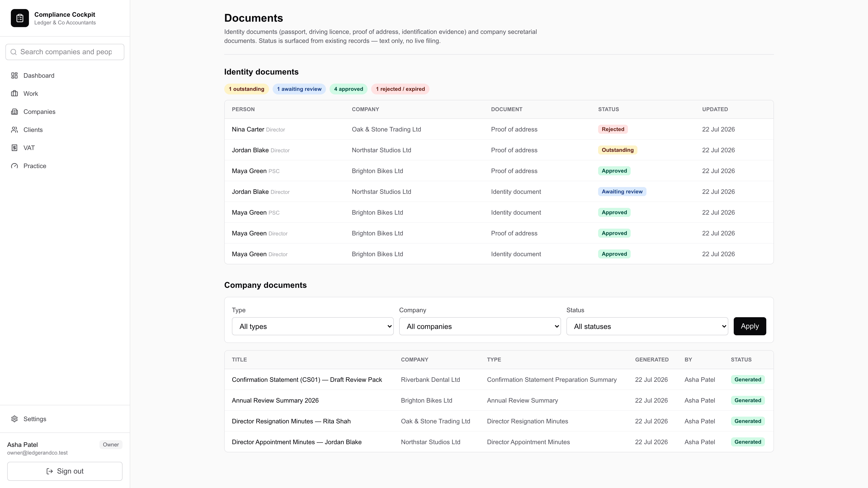Click the Identity documents section heading
Screen dimensions: 868x488
pos(261,72)
